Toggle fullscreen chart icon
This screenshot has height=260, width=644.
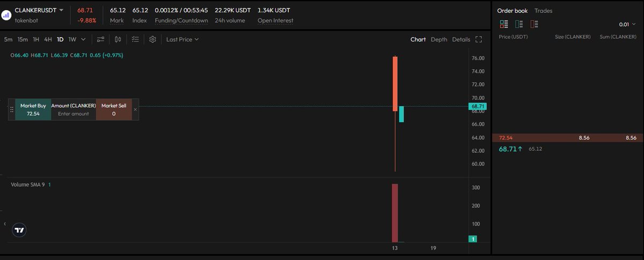(x=479, y=39)
